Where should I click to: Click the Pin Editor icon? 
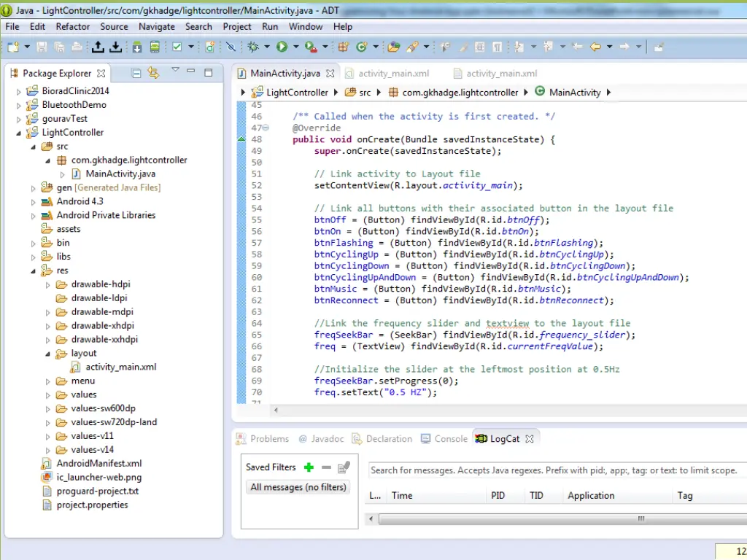659,47
